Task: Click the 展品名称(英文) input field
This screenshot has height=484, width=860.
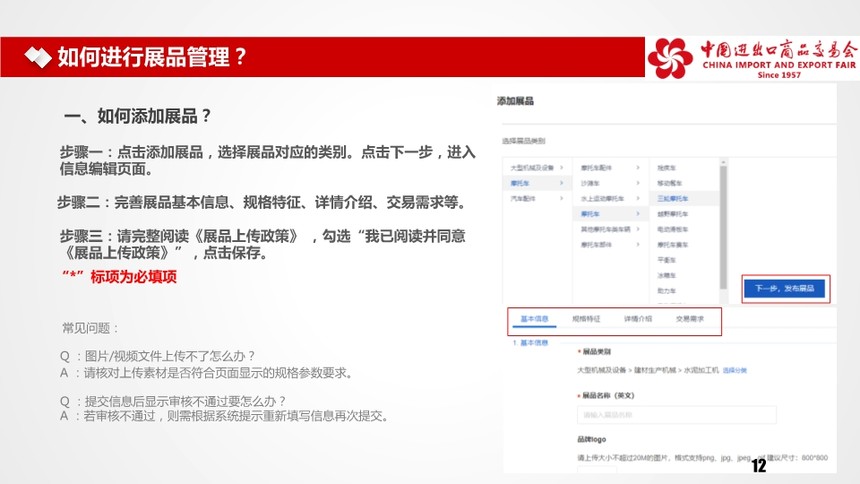Action: [x=677, y=415]
